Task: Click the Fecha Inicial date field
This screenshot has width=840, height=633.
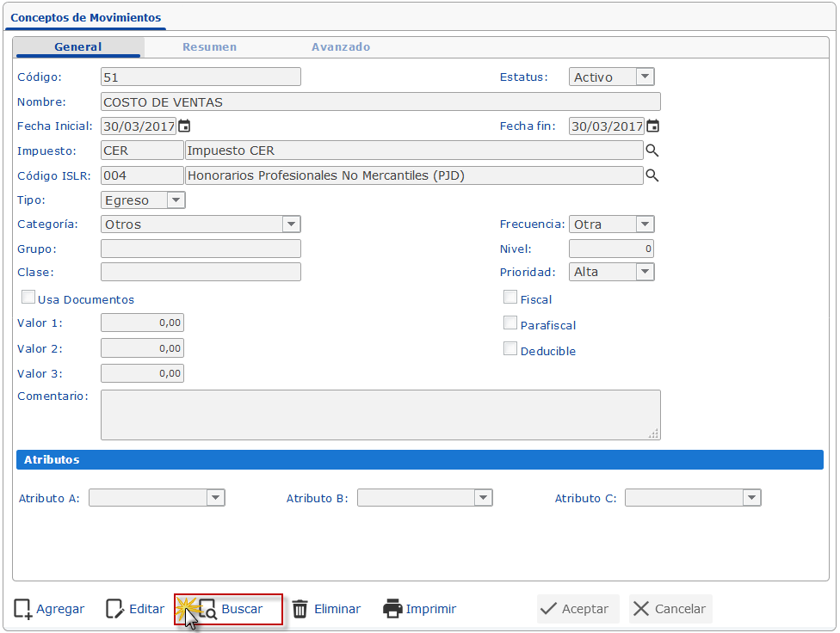Action: (x=139, y=126)
